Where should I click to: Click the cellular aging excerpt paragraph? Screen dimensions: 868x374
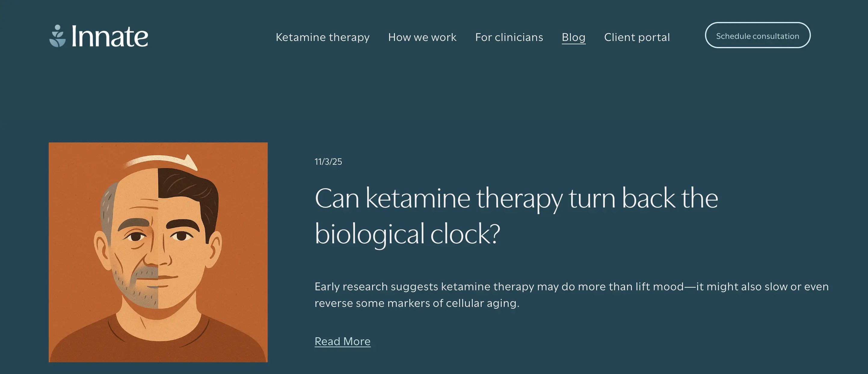point(571,295)
